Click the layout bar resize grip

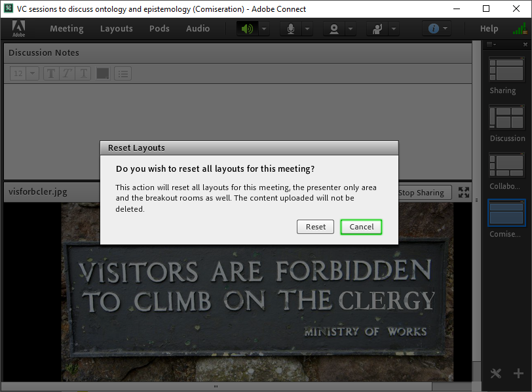(x=477, y=200)
